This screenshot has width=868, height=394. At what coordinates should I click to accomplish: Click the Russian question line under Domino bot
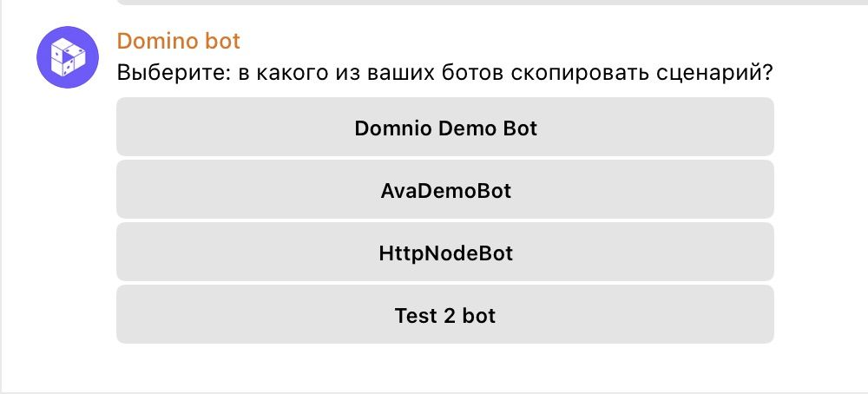pos(444,73)
